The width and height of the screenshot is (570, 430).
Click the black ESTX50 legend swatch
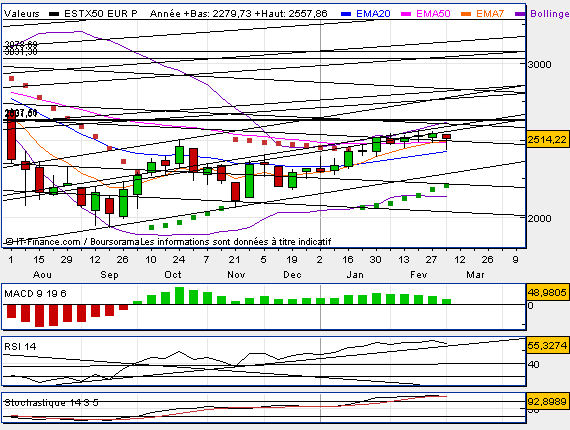click(x=54, y=14)
